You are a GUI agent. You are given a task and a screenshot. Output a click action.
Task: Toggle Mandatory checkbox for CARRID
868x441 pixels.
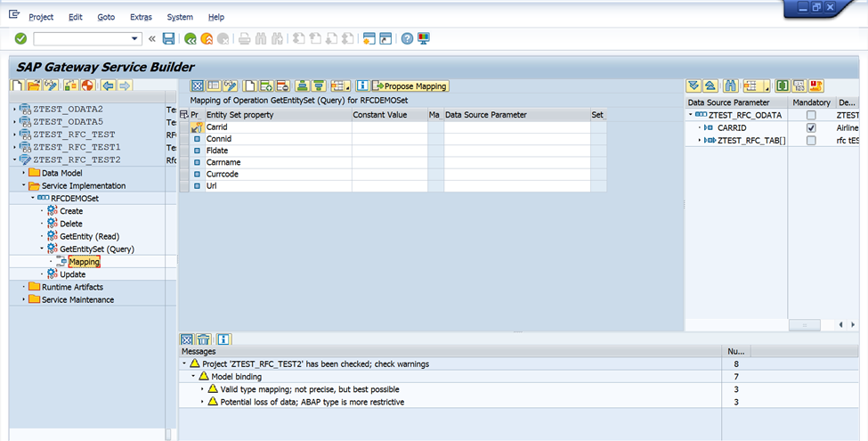[811, 128]
